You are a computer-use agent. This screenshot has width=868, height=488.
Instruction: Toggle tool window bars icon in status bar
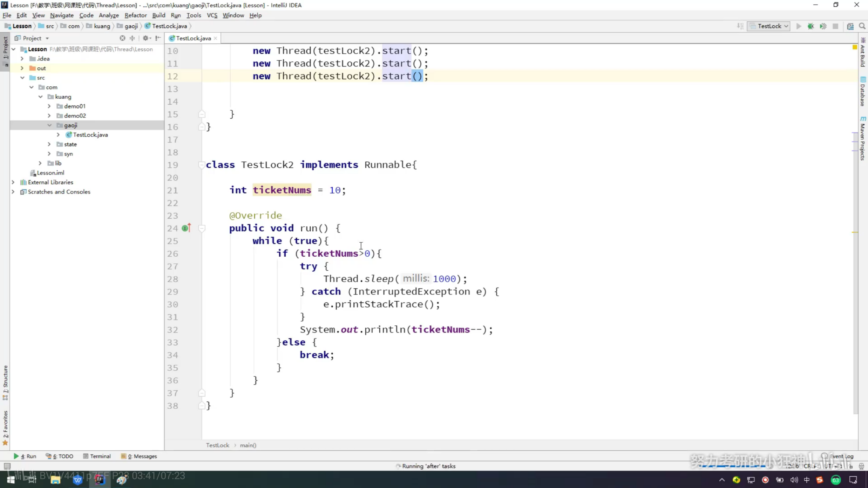point(7,466)
